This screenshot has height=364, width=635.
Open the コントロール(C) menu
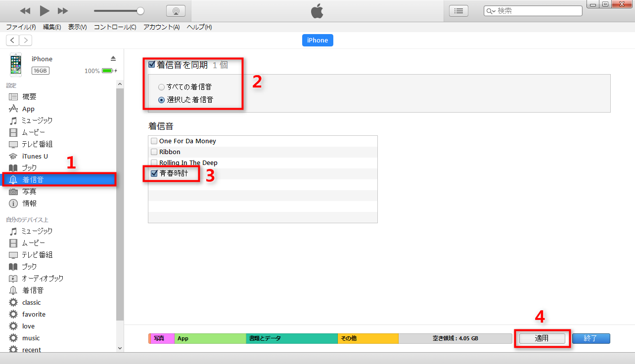click(115, 27)
